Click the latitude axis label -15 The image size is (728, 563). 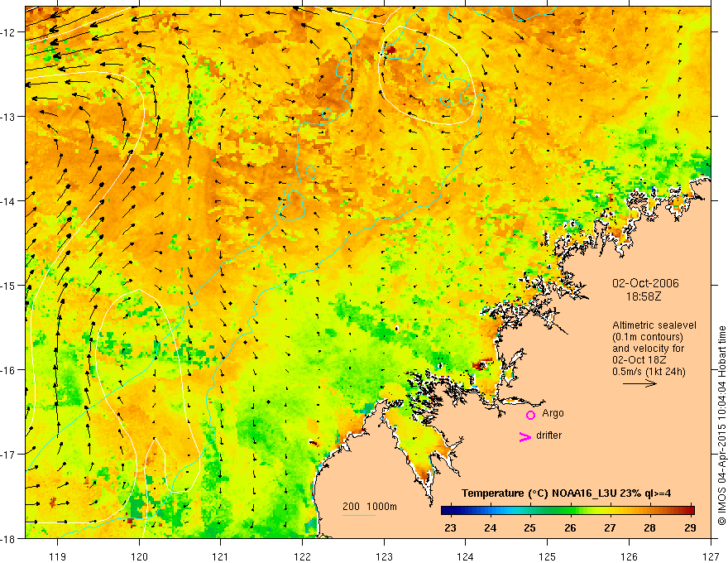[9, 285]
